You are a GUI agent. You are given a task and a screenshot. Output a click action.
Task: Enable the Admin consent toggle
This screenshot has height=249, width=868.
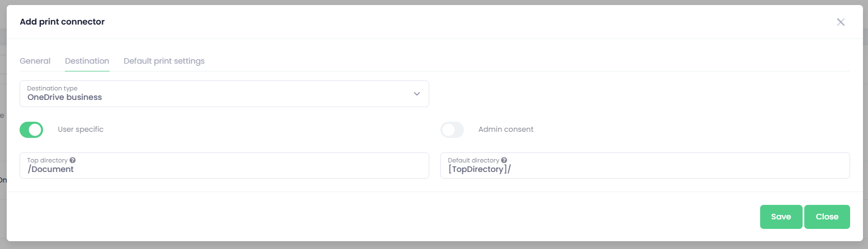point(452,130)
